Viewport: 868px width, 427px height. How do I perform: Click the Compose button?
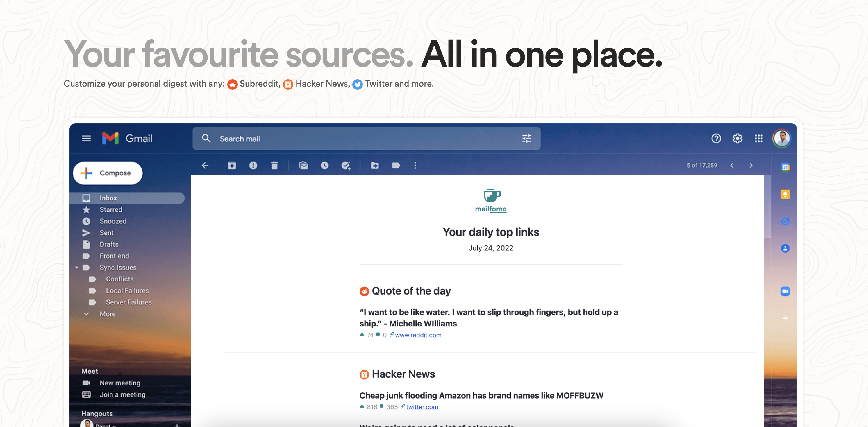tap(108, 173)
